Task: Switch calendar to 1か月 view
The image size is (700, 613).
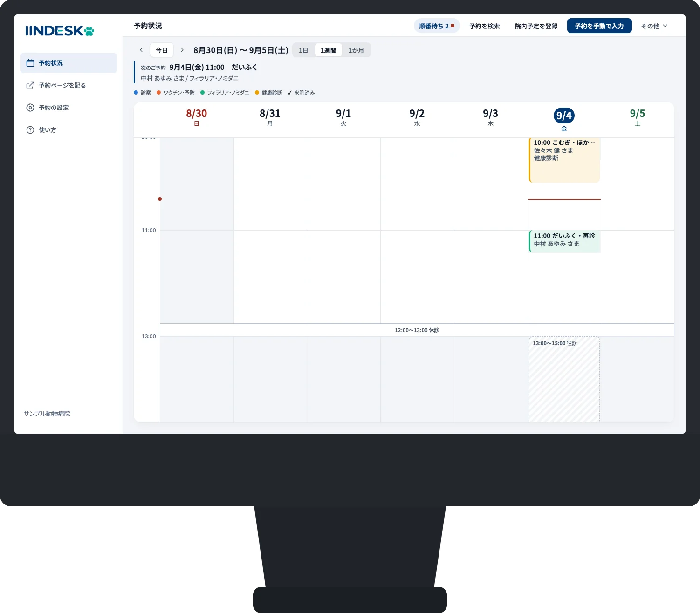Action: tap(356, 50)
